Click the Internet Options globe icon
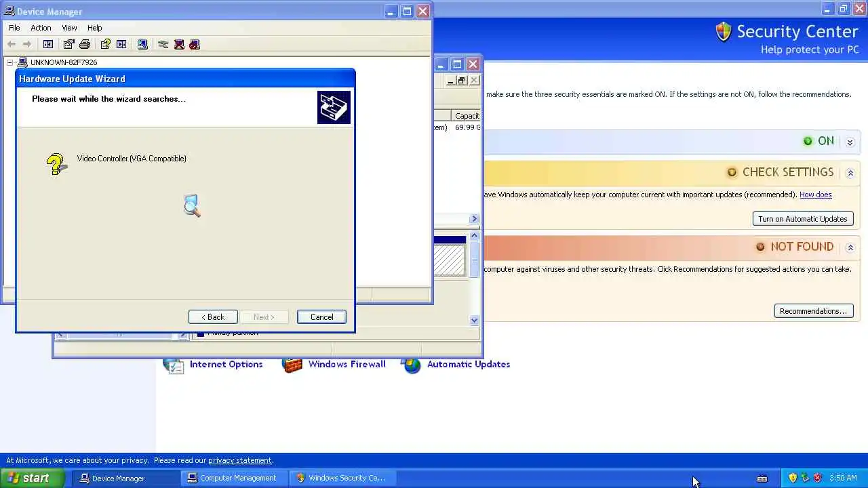 coord(174,365)
